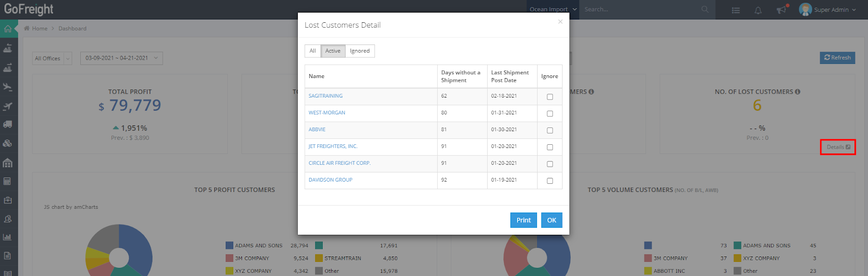Screen dimensions: 868x276
Task: Switch to the Ignored tab
Action: pyautogui.click(x=360, y=51)
